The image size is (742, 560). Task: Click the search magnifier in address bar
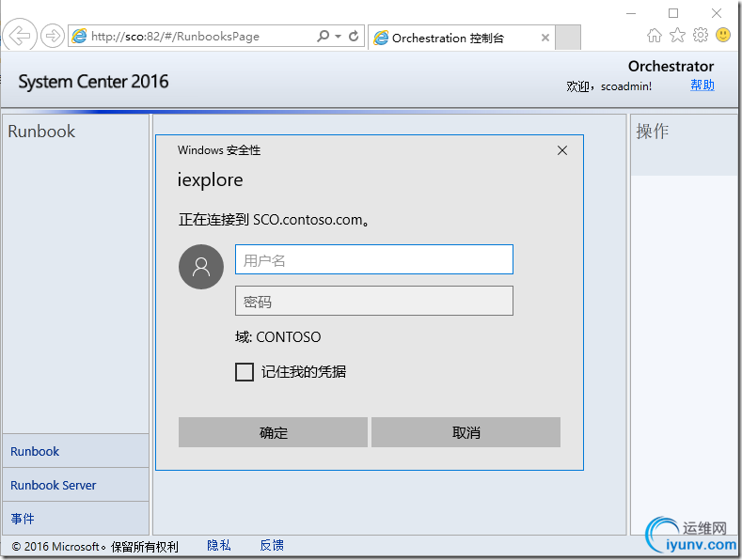(x=323, y=36)
